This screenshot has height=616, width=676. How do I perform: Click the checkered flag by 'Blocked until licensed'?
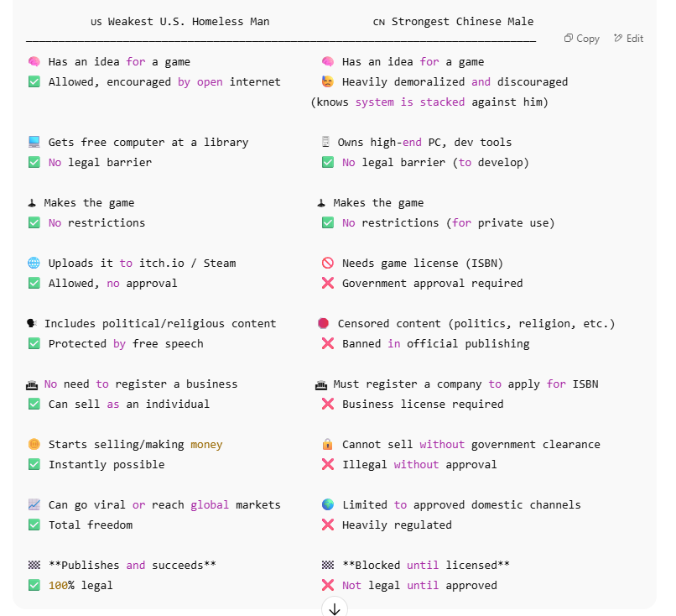coord(328,565)
